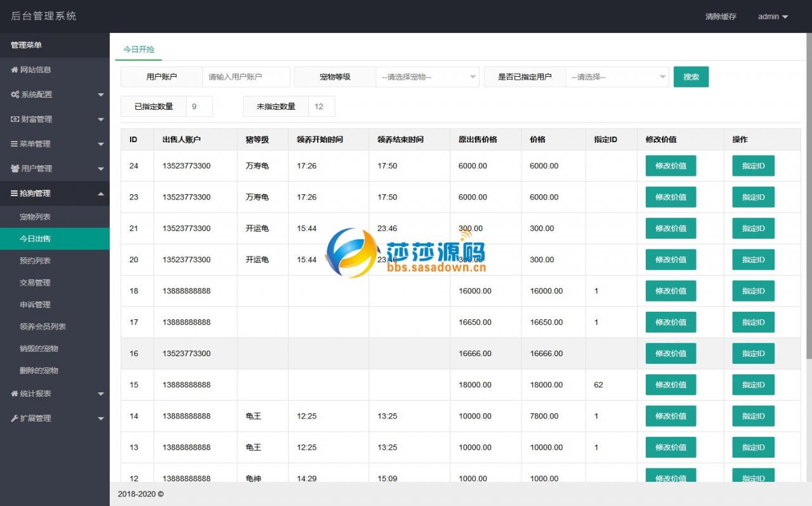Click the wrench icon beside 扩展管理
812x506 pixels.
click(x=15, y=418)
